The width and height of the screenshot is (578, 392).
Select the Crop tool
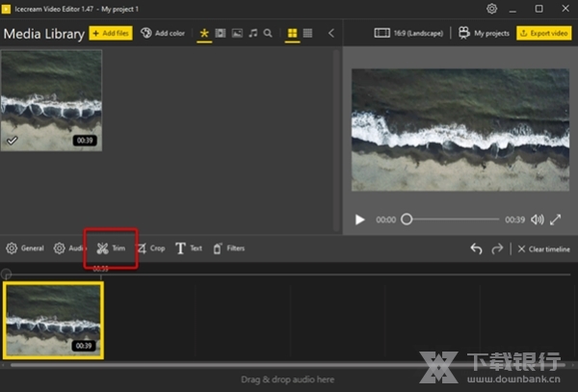click(x=151, y=248)
